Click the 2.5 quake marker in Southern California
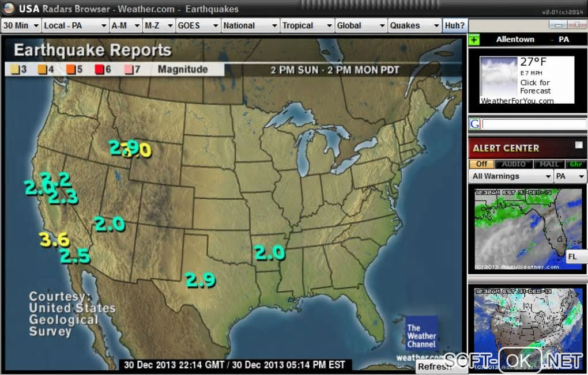Image resolution: width=588 pixels, height=375 pixels. click(75, 256)
